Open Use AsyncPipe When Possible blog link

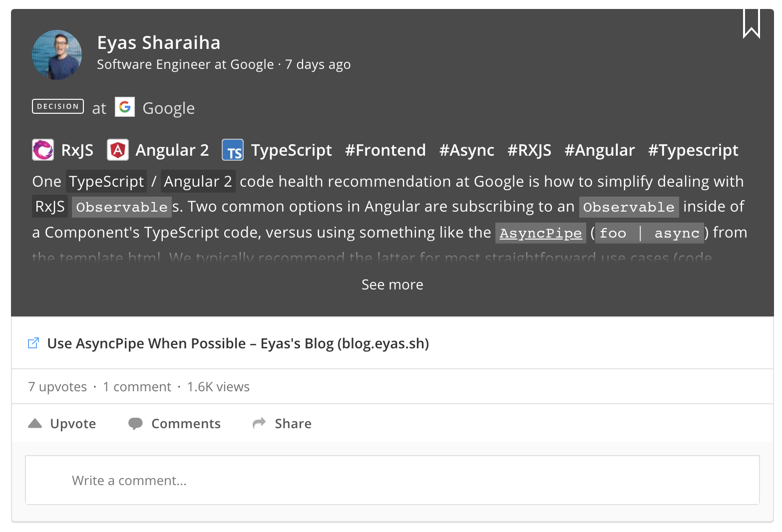coord(238,343)
